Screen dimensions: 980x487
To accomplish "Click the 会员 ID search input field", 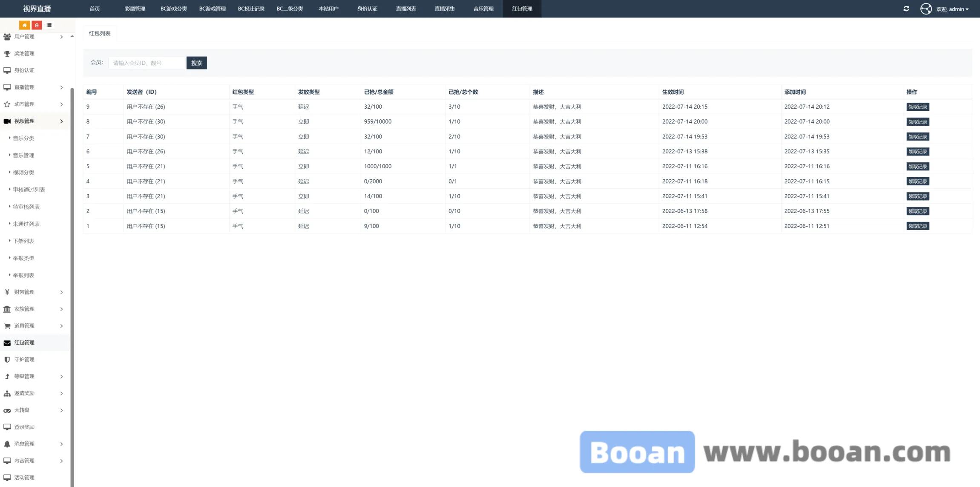I will tap(147, 63).
